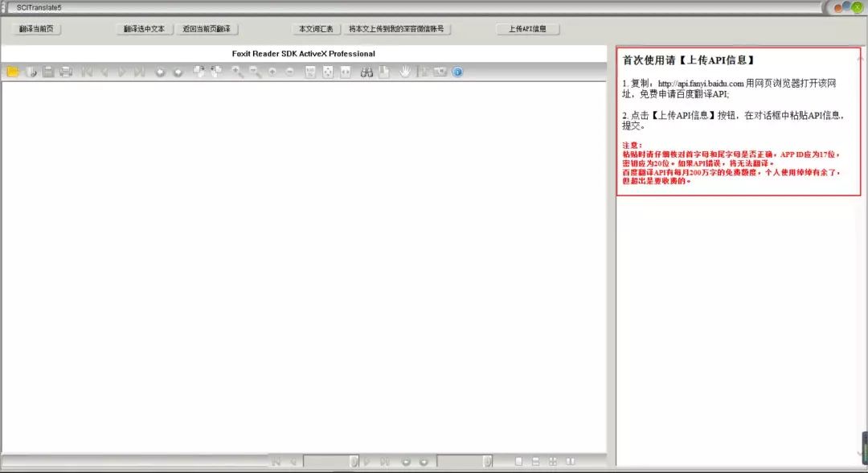The height and width of the screenshot is (473, 868).
Task: Switch to single page layout at bottom
Action: click(x=518, y=462)
